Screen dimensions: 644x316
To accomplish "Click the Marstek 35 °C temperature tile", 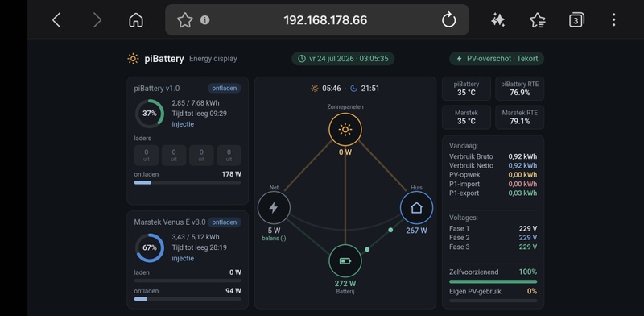I will (466, 117).
